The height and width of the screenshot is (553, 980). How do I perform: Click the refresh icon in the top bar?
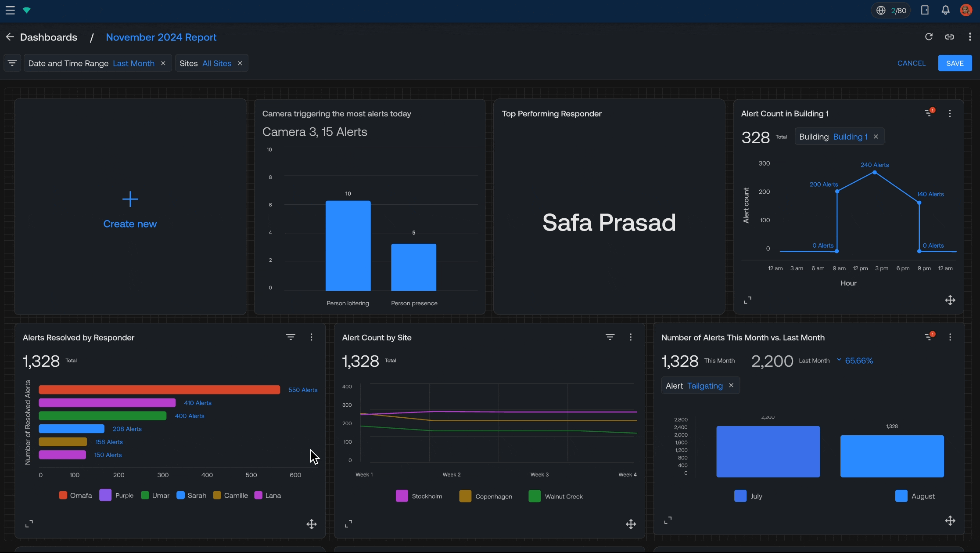(929, 37)
